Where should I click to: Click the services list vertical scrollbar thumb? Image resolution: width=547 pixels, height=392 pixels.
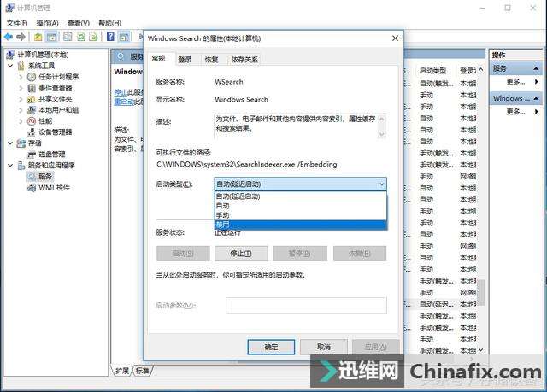[x=481, y=293]
